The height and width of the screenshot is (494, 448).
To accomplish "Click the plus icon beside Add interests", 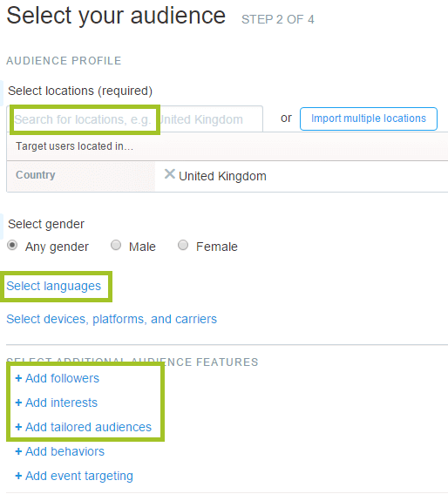I will (x=18, y=403).
